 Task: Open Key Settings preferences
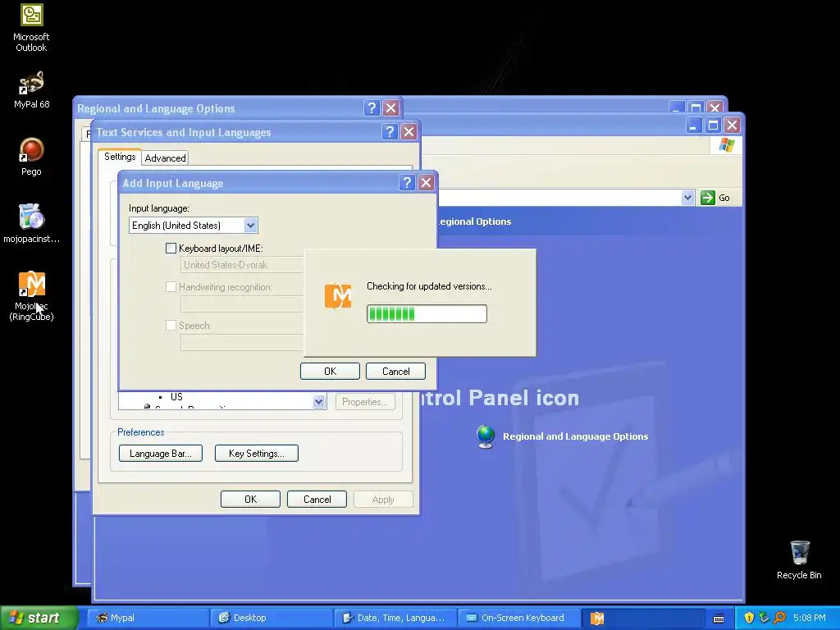tap(257, 453)
